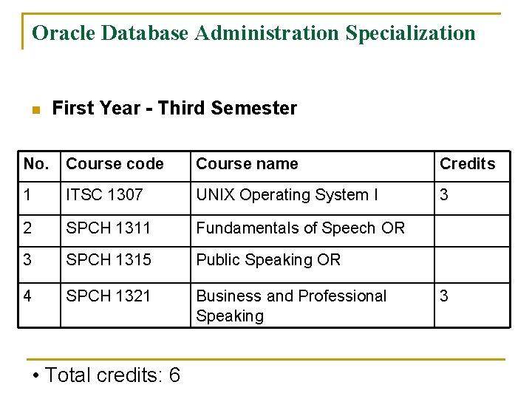
Task: Select the SPCH 1311 course code cell
Action: (x=109, y=228)
